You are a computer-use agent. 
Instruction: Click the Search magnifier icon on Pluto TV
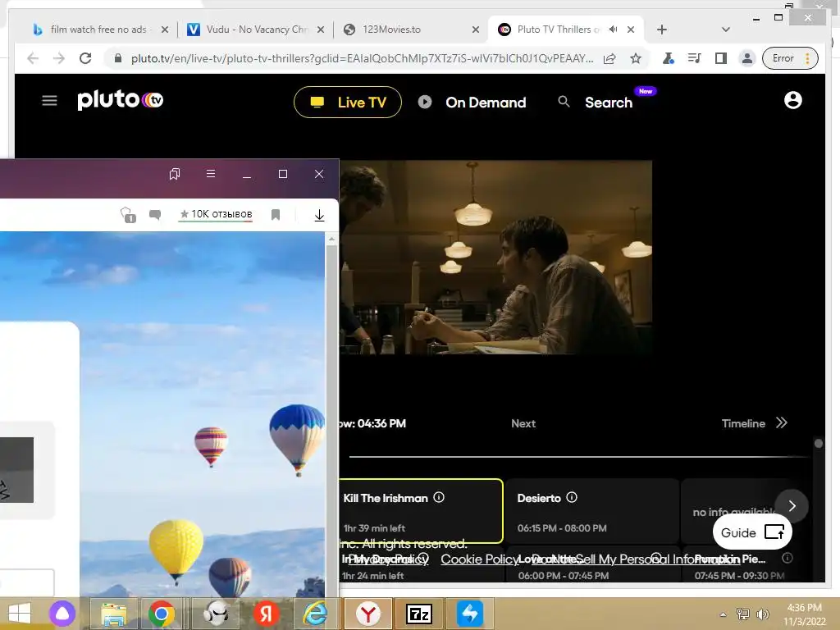coord(564,102)
